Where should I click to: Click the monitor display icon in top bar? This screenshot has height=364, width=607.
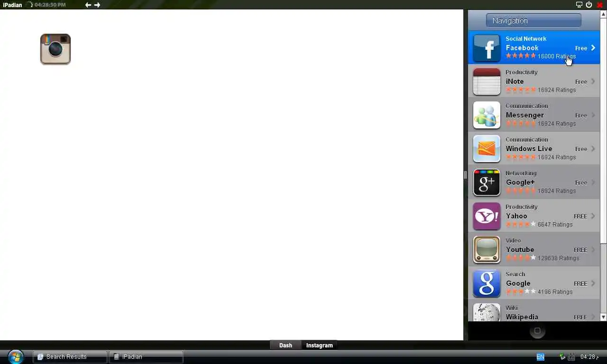coord(579,5)
